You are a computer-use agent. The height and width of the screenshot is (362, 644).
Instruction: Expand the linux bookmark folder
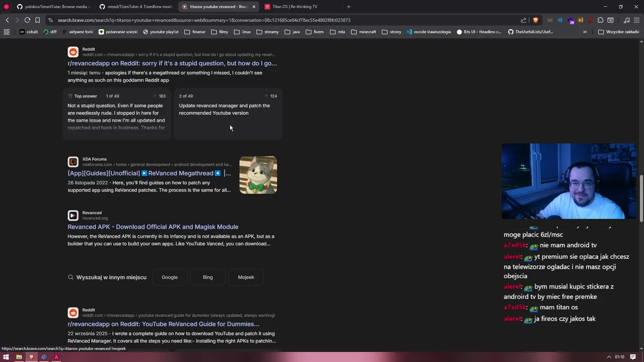[x=242, y=32]
